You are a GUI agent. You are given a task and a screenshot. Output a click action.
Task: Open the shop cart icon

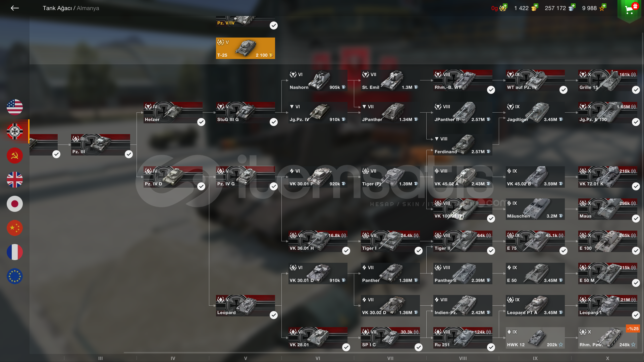pyautogui.click(x=629, y=9)
